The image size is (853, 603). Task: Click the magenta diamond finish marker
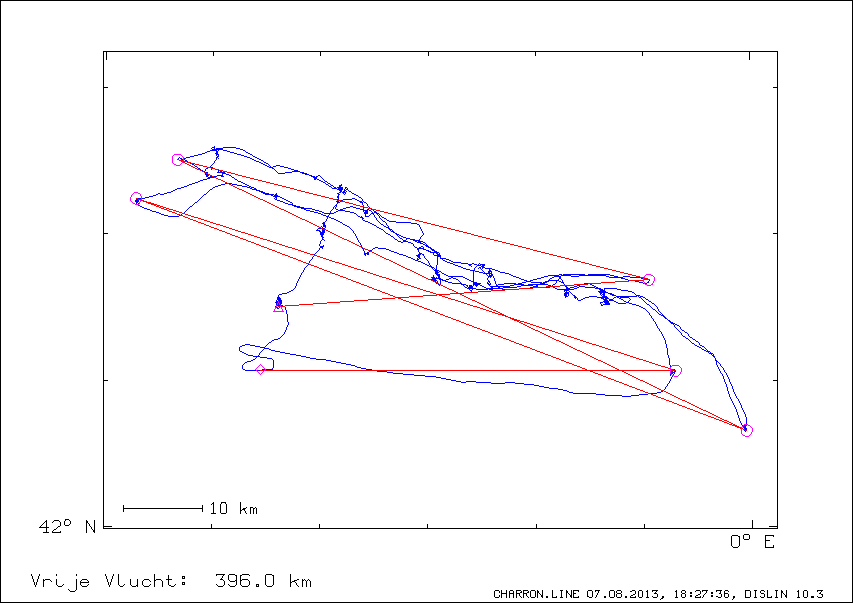[261, 370]
